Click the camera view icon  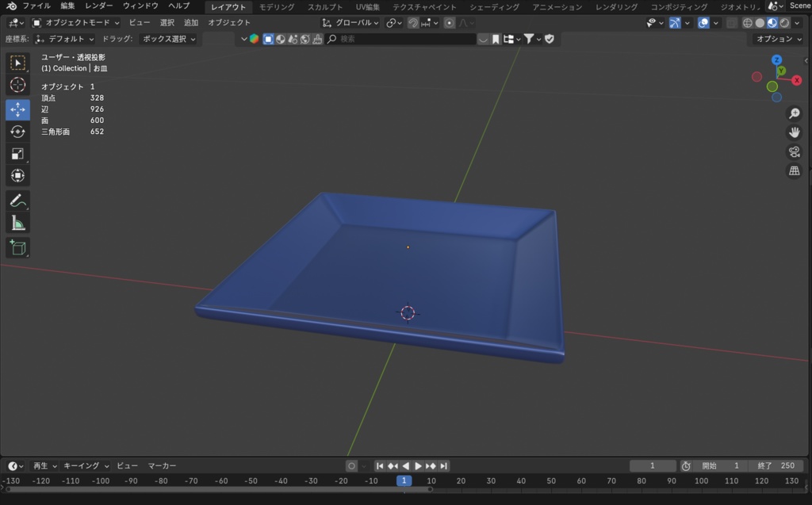(x=794, y=151)
